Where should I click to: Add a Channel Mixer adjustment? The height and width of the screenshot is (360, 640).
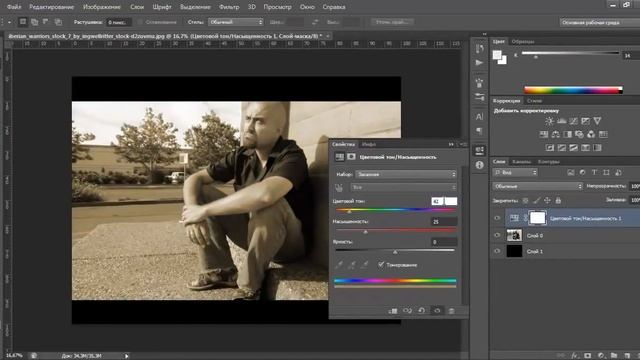(x=591, y=134)
